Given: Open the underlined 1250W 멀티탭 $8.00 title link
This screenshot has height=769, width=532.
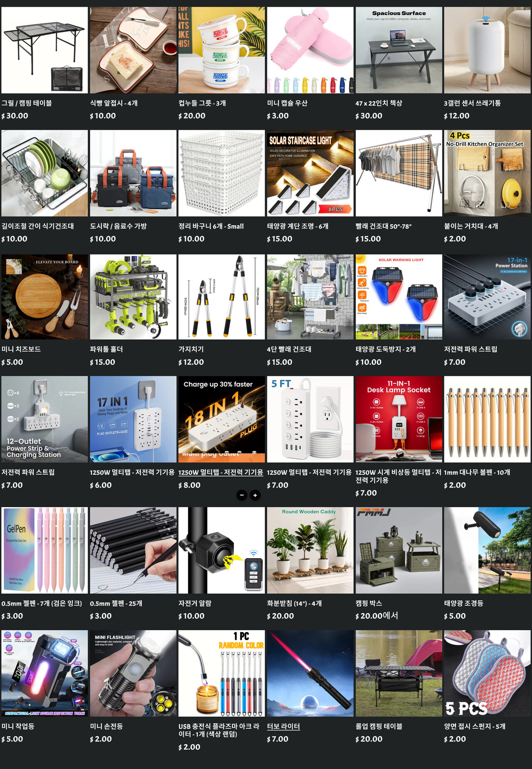Looking at the screenshot, I should click(221, 472).
